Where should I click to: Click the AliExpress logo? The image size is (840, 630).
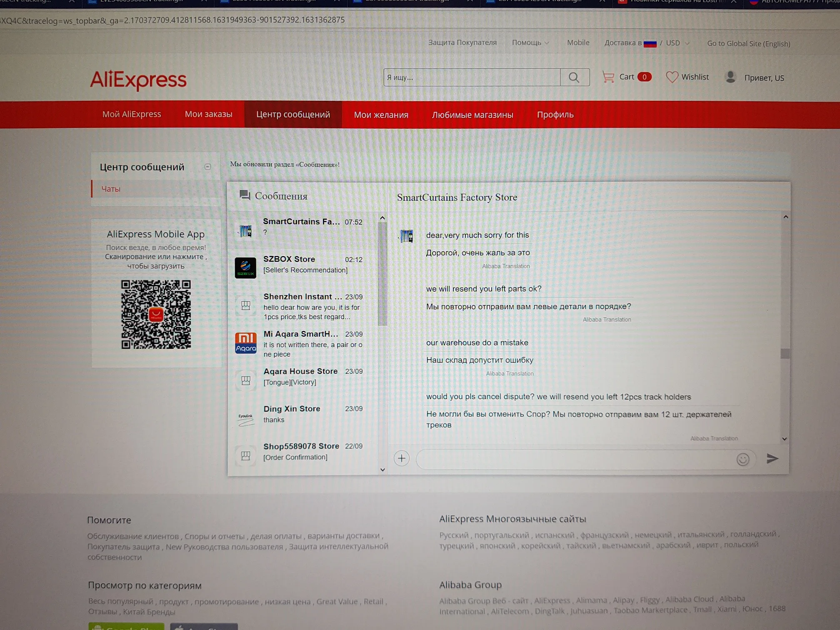pos(138,79)
